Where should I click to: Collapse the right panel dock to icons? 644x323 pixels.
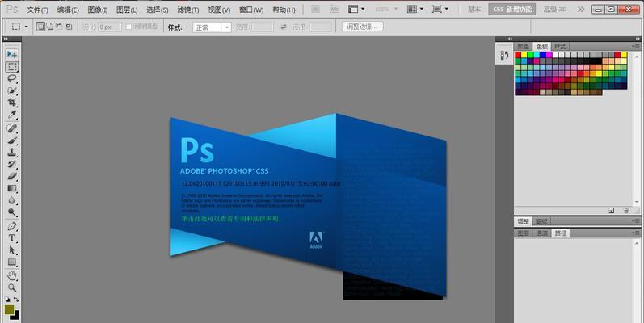pos(638,39)
